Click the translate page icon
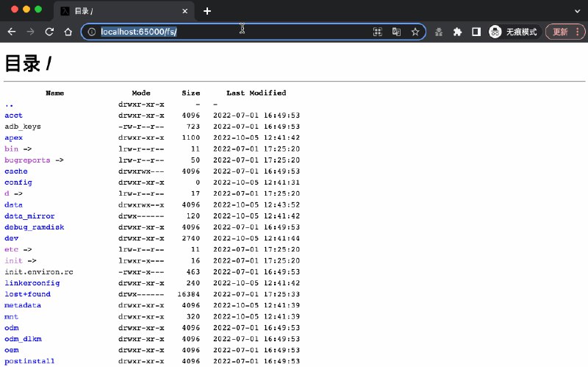 (396, 32)
